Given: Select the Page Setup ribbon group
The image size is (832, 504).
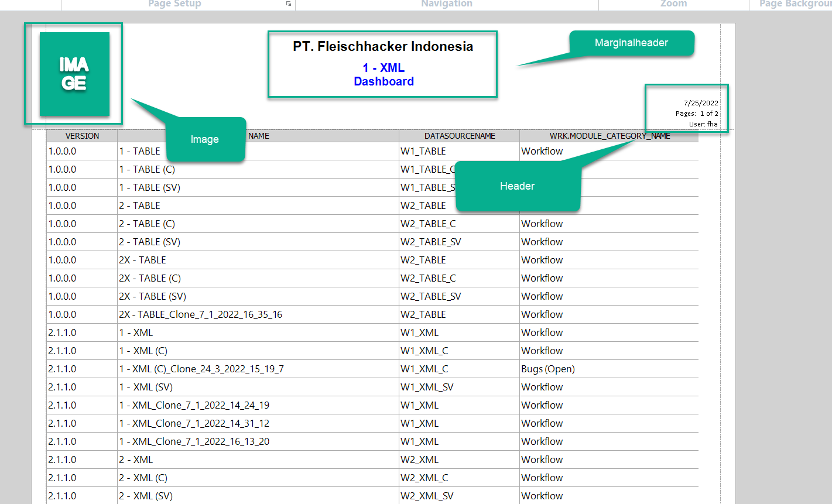Looking at the screenshot, I should coord(174,4).
